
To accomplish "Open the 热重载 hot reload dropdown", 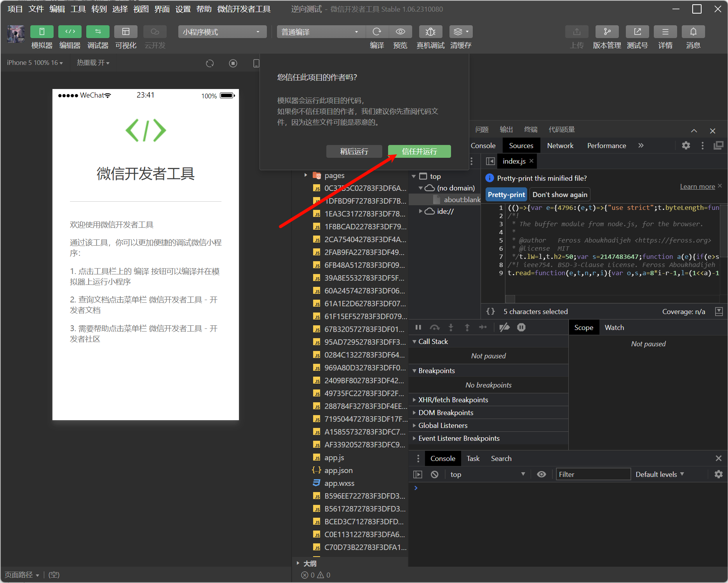I will (93, 63).
